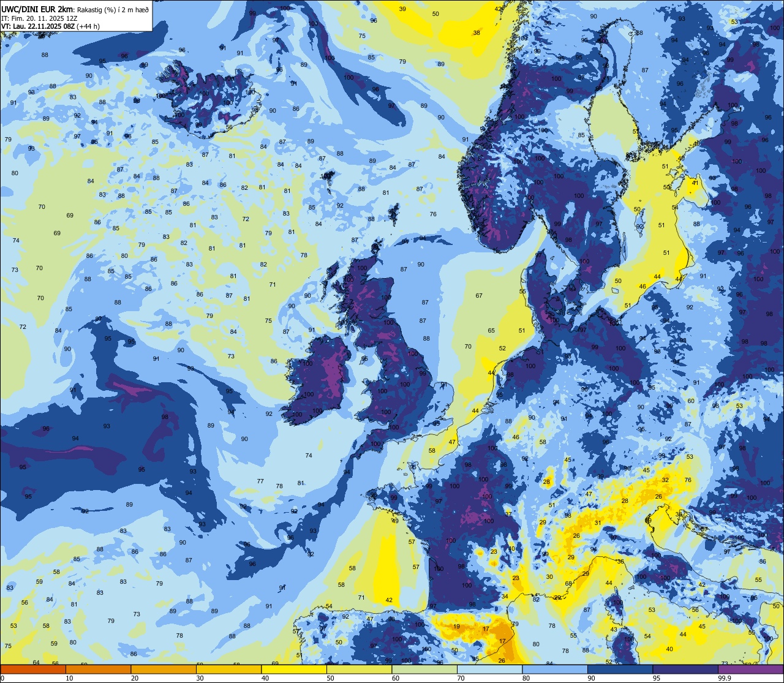Click the 10–20 orange legend swatch
This screenshot has width=784, height=683.
[x=98, y=670]
